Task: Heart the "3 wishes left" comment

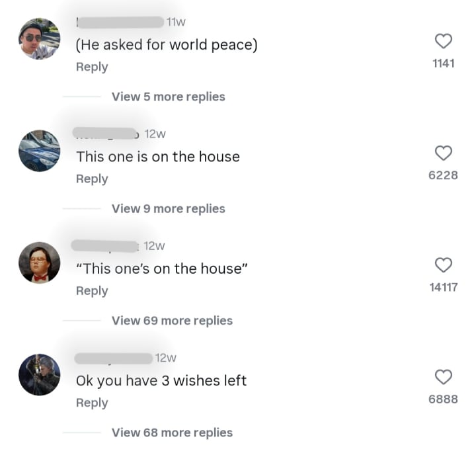Action: tap(443, 377)
